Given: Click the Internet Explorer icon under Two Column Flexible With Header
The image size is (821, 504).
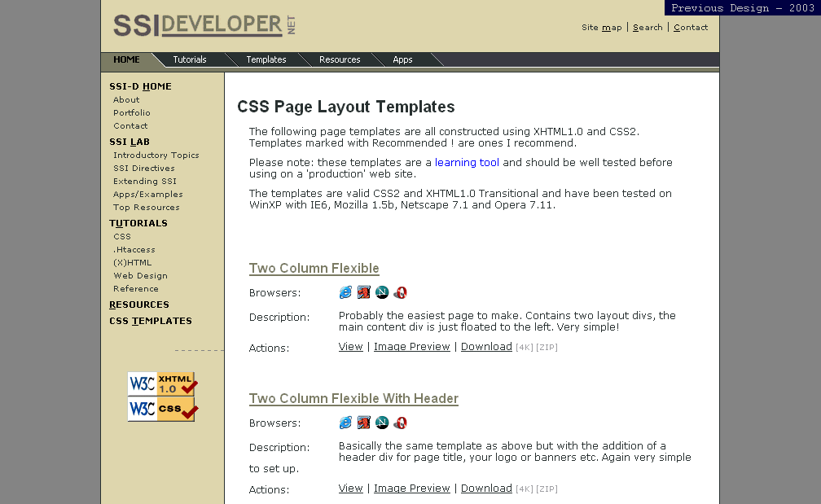Looking at the screenshot, I should [345, 423].
